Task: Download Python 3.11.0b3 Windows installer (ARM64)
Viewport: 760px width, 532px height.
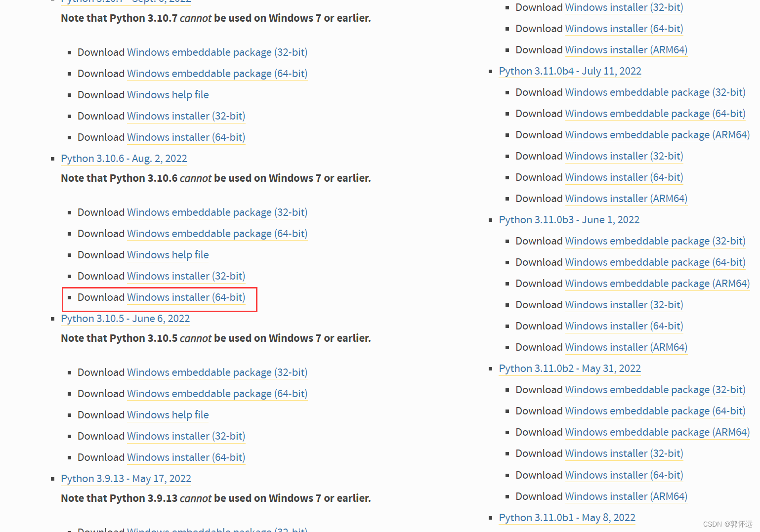Action: tap(626, 347)
